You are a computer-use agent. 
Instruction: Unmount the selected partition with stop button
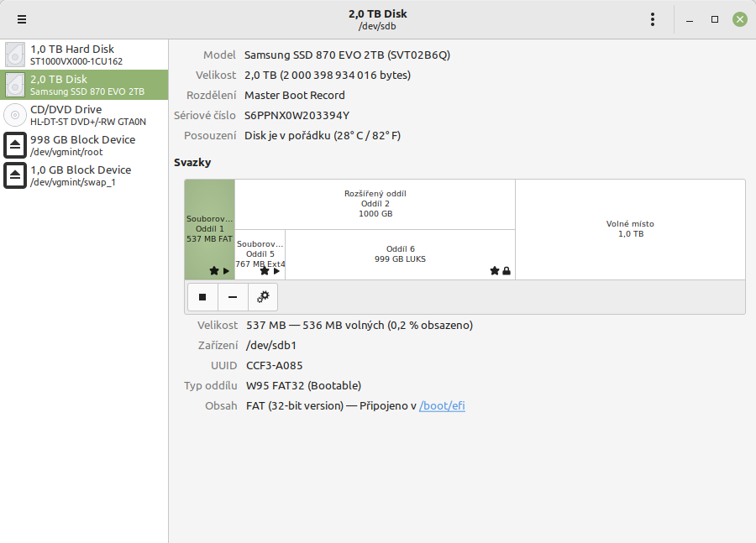click(202, 297)
